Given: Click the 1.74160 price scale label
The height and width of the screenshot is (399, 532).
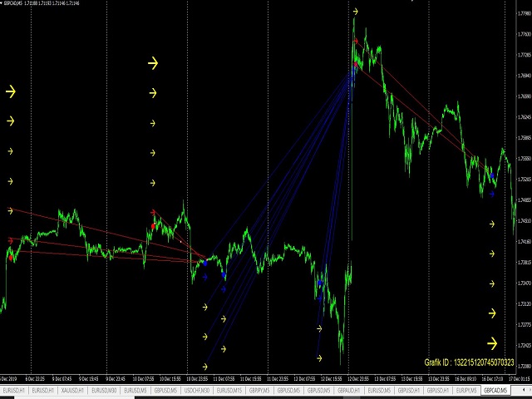Looking at the screenshot, I should tap(524, 242).
